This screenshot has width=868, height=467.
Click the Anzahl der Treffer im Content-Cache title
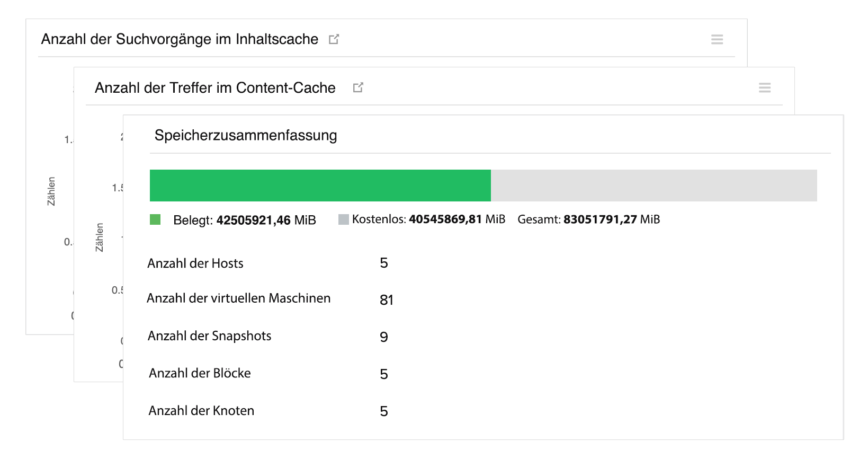[x=215, y=88]
